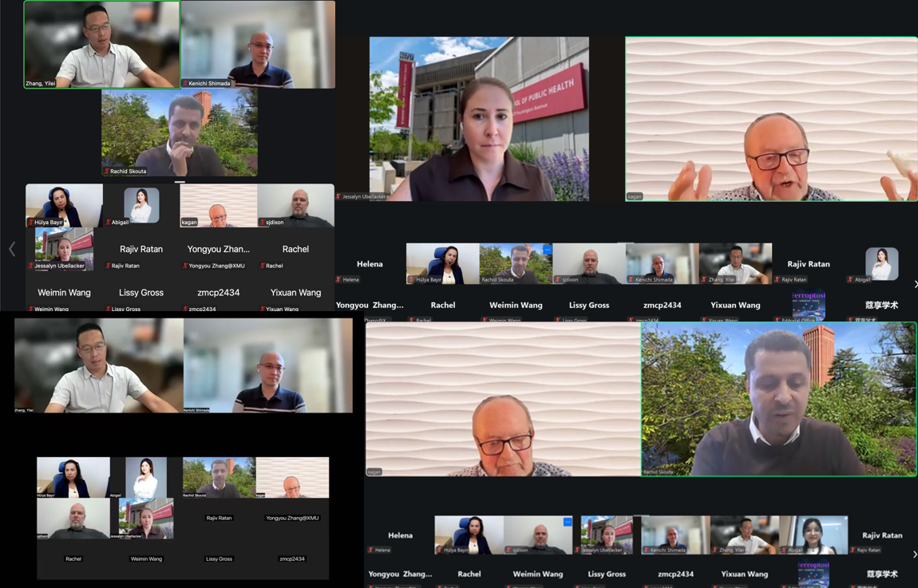This screenshot has width=918, height=588.
Task: Click the muted mic on Hülya Bayır's top-right strip tile
Action: [412, 280]
